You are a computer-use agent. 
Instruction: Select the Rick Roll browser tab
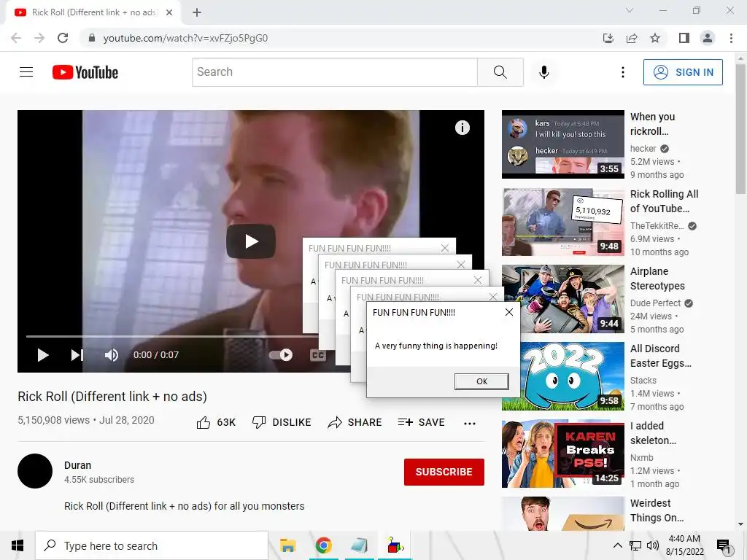[x=93, y=12]
